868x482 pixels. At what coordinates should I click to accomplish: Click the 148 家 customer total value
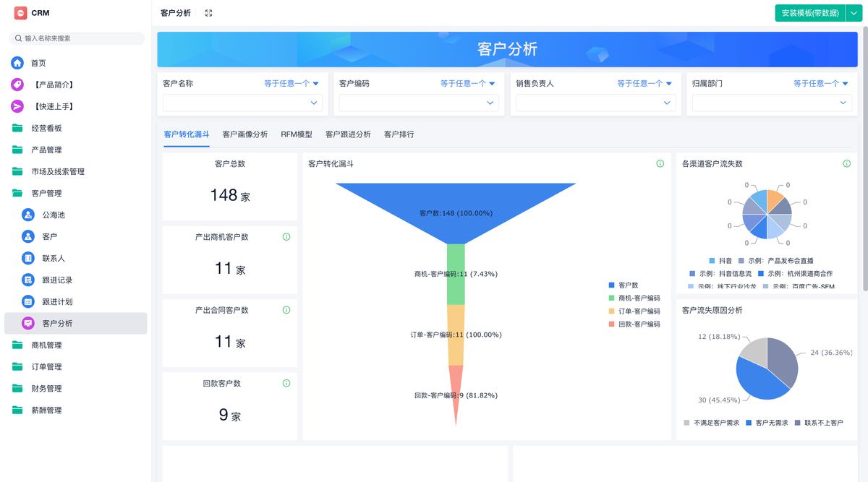click(229, 195)
